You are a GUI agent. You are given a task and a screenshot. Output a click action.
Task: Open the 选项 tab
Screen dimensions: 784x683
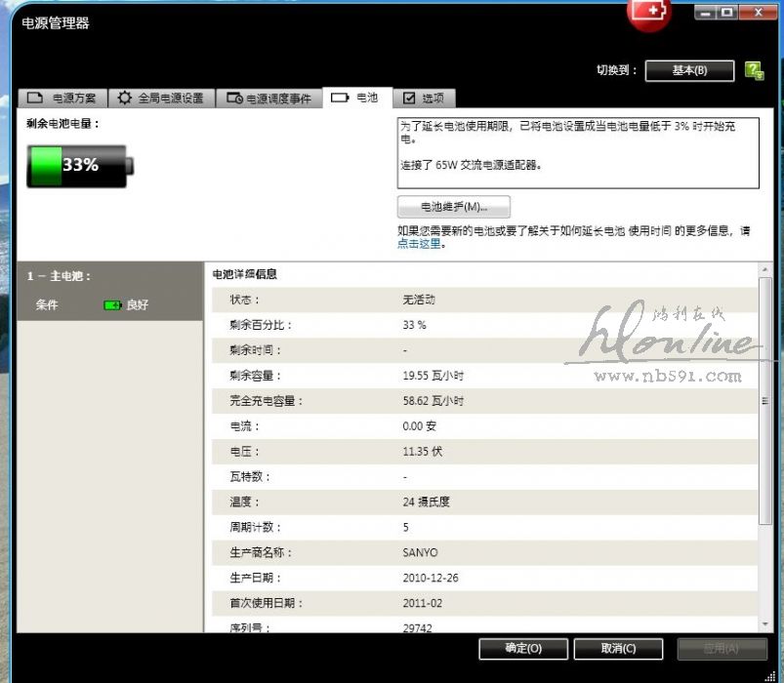(423, 99)
